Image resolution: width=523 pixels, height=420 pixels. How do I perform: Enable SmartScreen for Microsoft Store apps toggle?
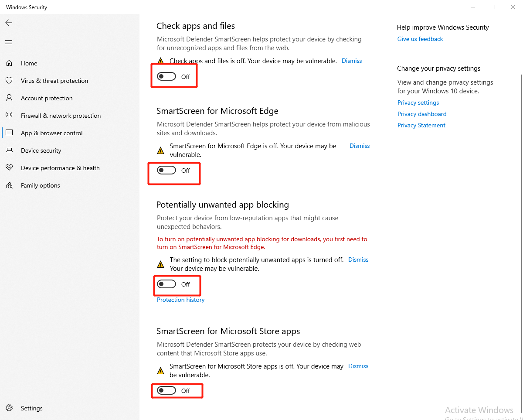166,391
